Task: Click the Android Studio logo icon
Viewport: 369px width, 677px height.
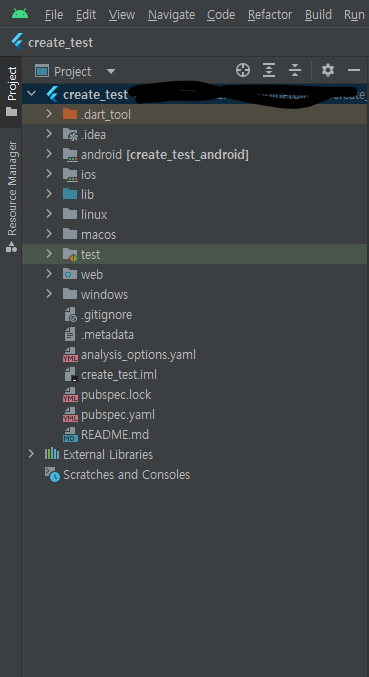Action: pyautogui.click(x=20, y=14)
